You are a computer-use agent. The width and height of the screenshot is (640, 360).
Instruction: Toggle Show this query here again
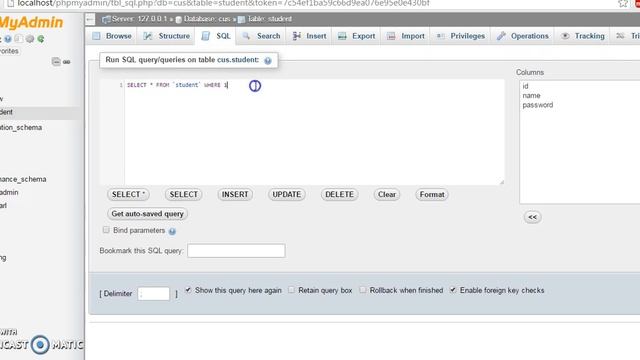click(x=188, y=290)
